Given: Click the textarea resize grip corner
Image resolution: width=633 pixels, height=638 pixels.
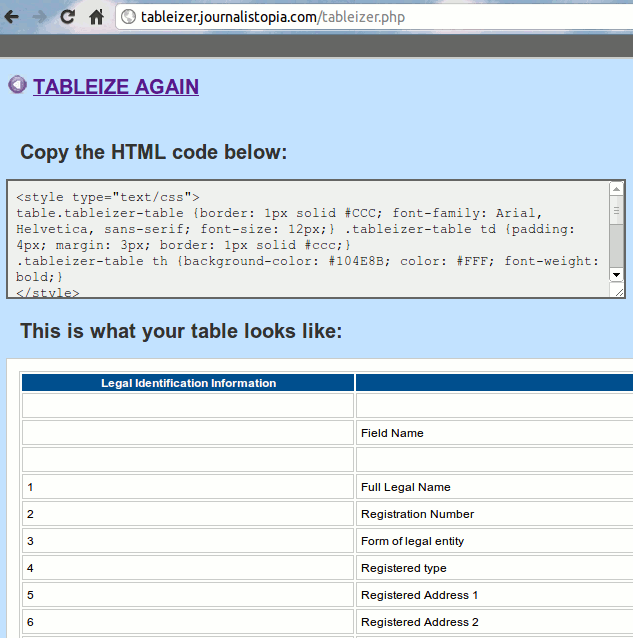Looking at the screenshot, I should tap(619, 292).
